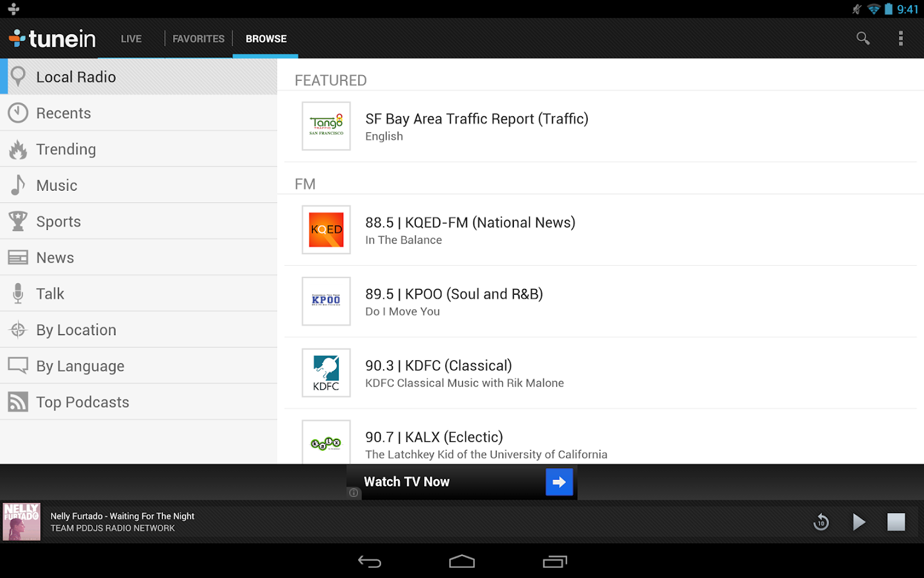Open the Music category
The image size is (924, 578).
139,185
